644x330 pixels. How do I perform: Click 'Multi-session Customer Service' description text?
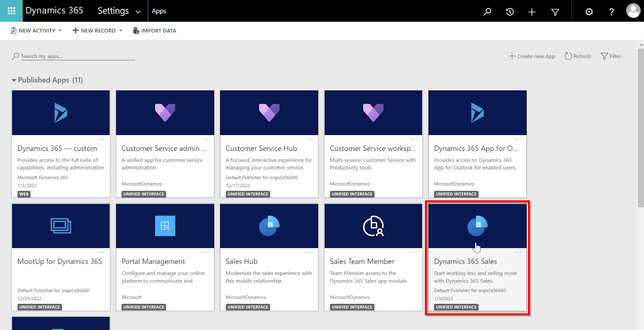373,164
